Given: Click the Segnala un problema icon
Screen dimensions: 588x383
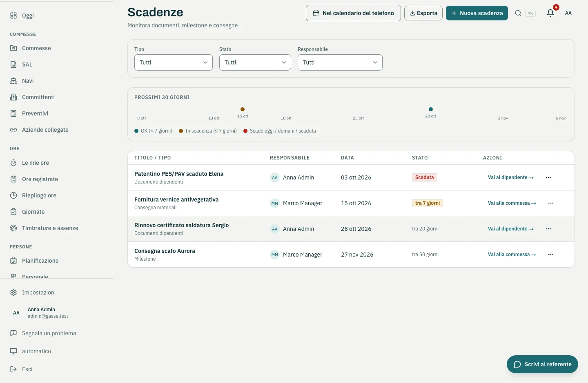Looking at the screenshot, I should click(x=13, y=333).
